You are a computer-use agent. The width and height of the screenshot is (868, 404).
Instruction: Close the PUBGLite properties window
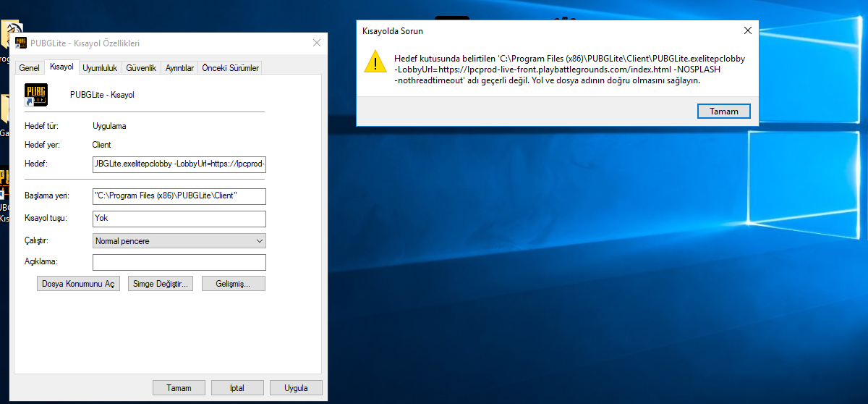[317, 43]
